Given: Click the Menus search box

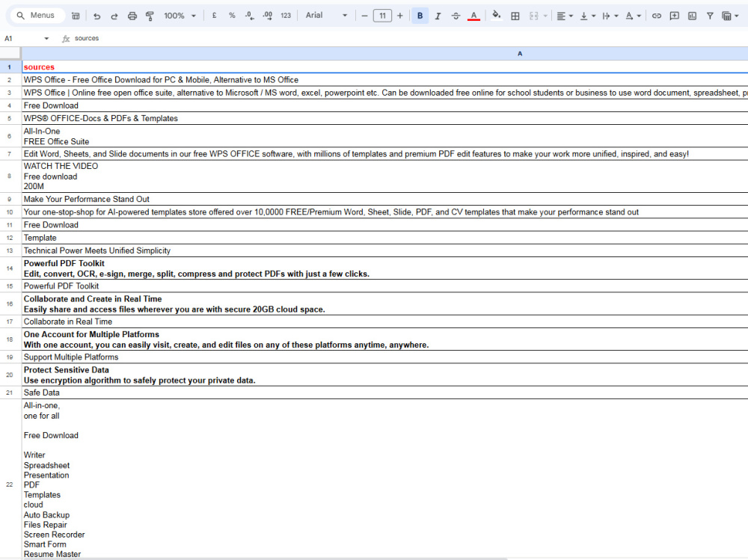Looking at the screenshot, I should coord(36,15).
